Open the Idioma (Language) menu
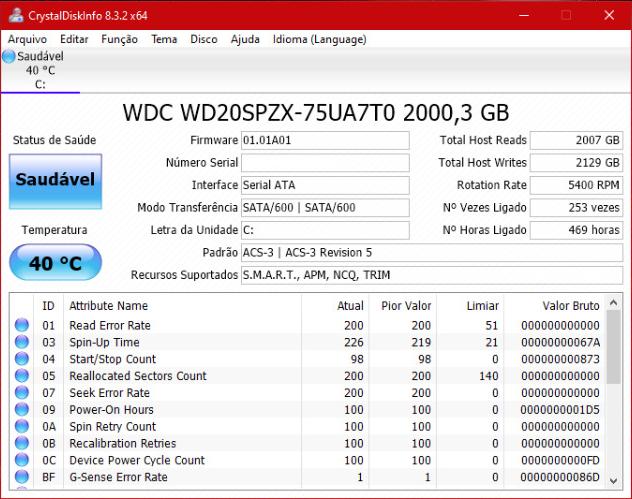Screen dimensions: 632x499 320,39
